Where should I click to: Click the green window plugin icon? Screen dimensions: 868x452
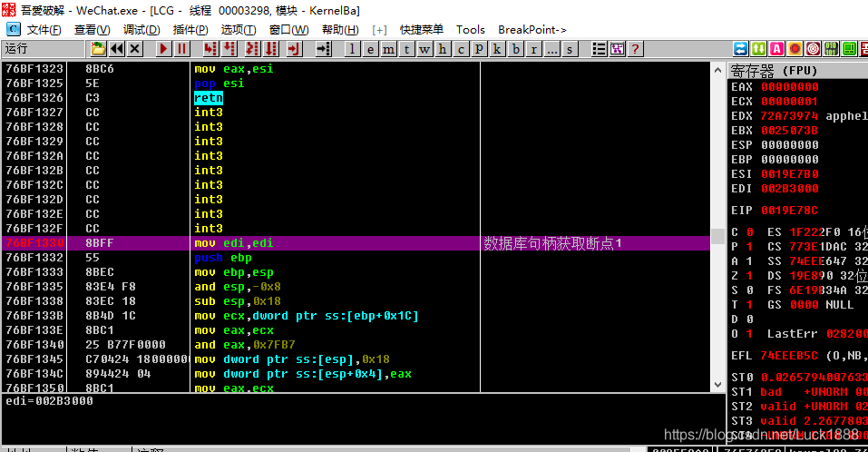pos(849,49)
